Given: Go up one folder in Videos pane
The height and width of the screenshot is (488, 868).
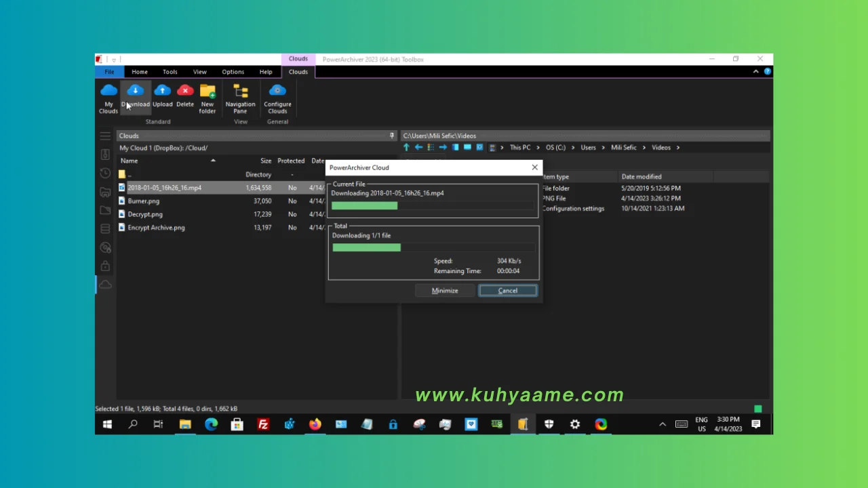Looking at the screenshot, I should tap(406, 147).
